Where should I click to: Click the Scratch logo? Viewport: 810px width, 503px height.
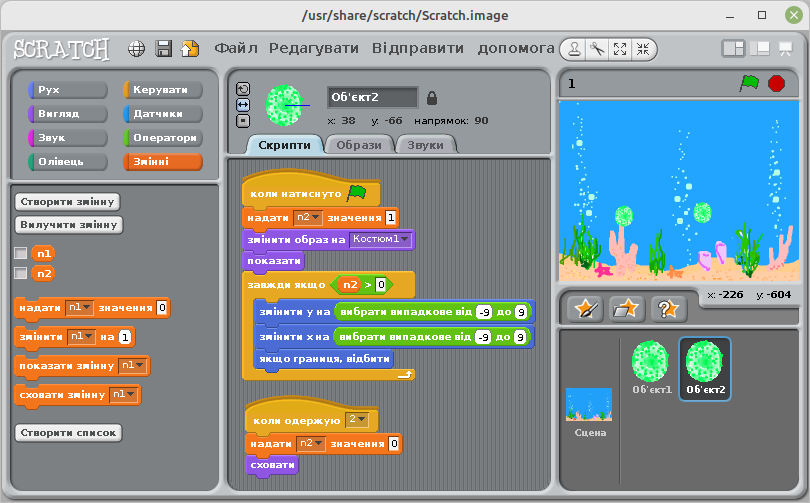(x=61, y=50)
